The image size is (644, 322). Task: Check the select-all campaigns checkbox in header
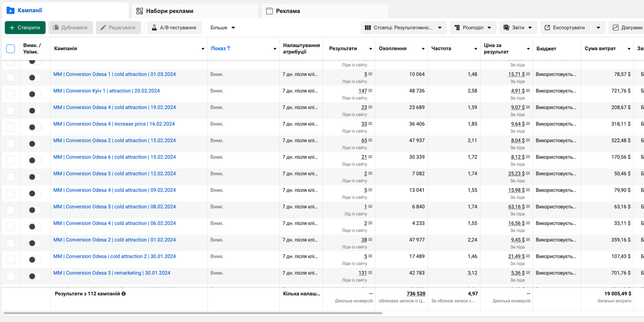pyautogui.click(x=11, y=49)
